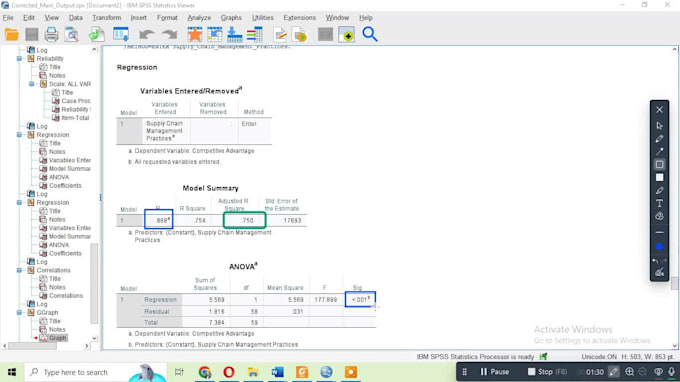Screen dimensions: 680x382
Task: Click the Designate Window icon with pencil
Action: [x=280, y=34]
